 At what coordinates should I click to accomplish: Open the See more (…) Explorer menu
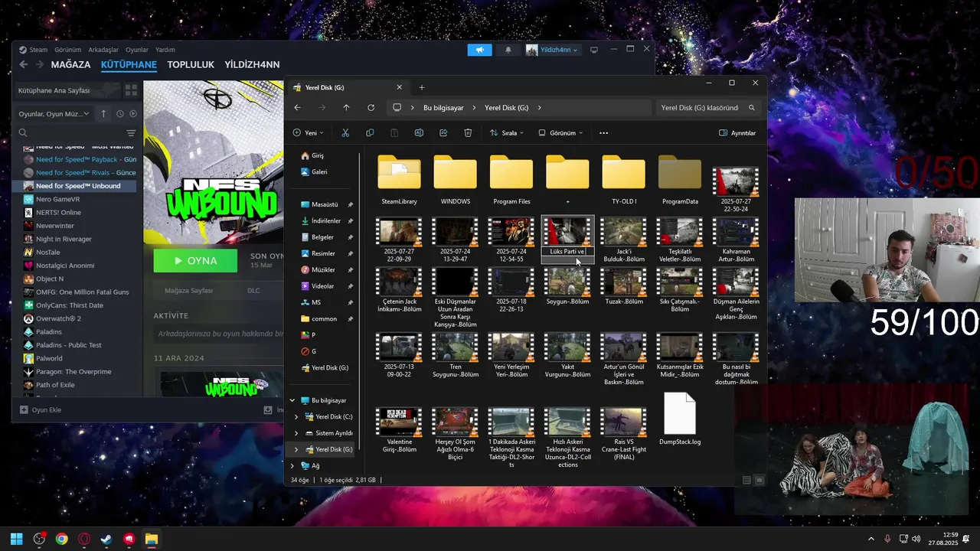pyautogui.click(x=603, y=132)
